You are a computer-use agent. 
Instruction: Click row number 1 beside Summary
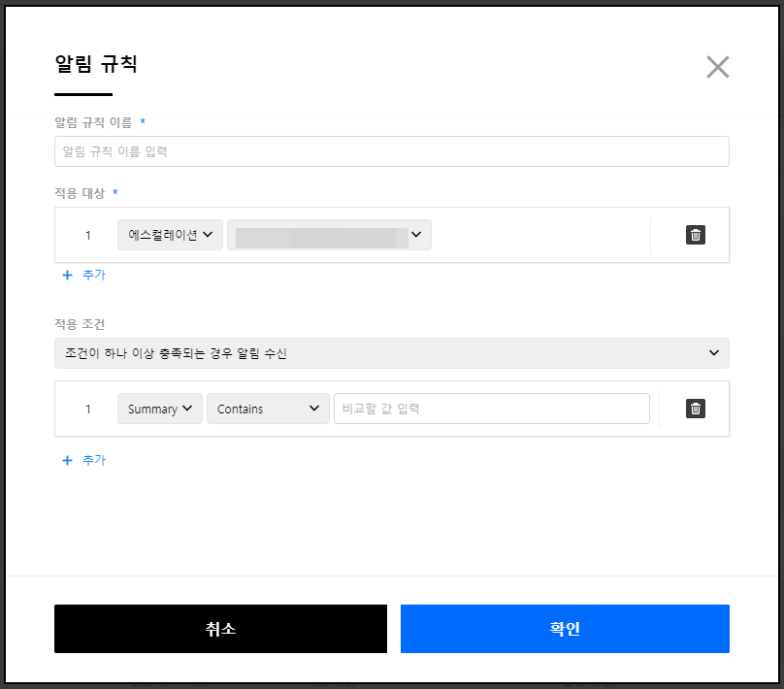(x=87, y=409)
